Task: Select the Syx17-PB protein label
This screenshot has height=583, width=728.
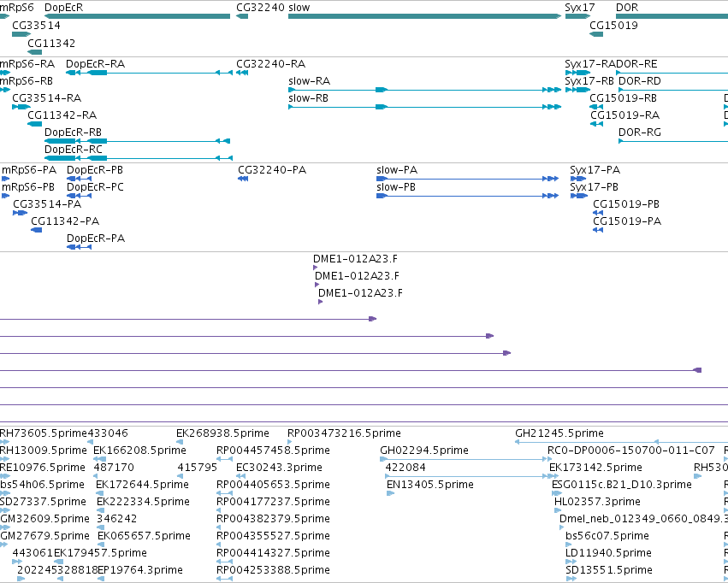Action: pyautogui.click(x=594, y=187)
